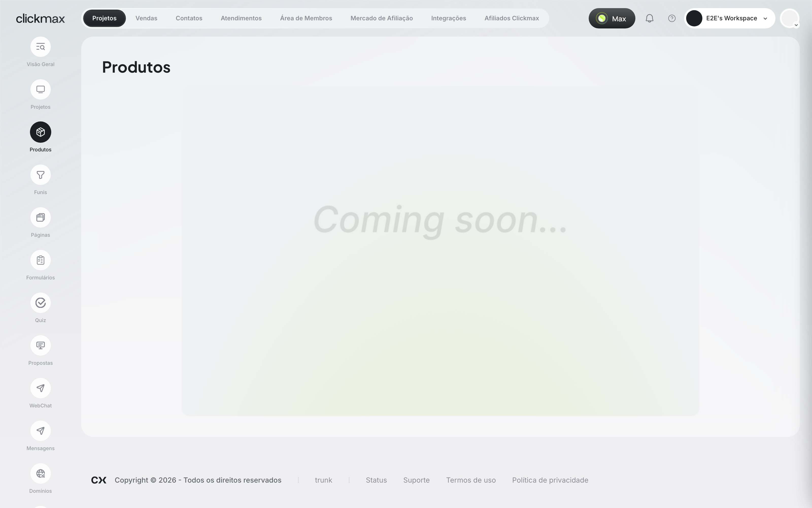Open Páginas pages icon in sidebar
This screenshot has height=508, width=812.
[41, 217]
